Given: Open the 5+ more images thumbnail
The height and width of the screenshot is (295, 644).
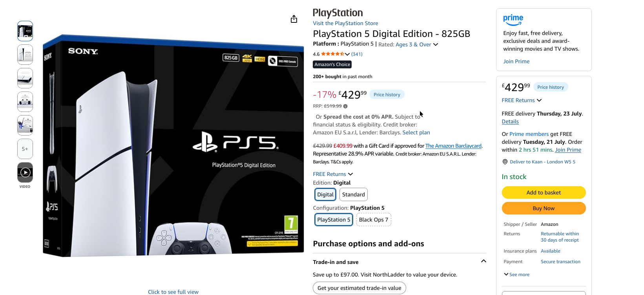Looking at the screenshot, I should [x=25, y=149].
